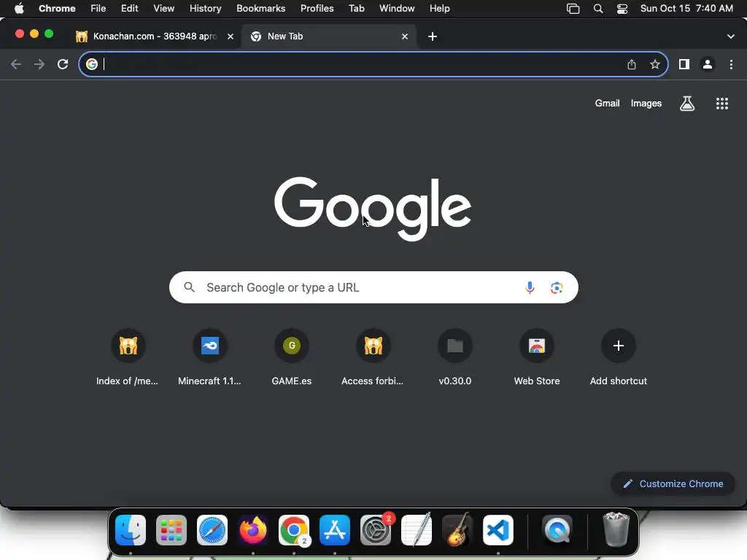Open Chrome's three-dot menu

731,64
